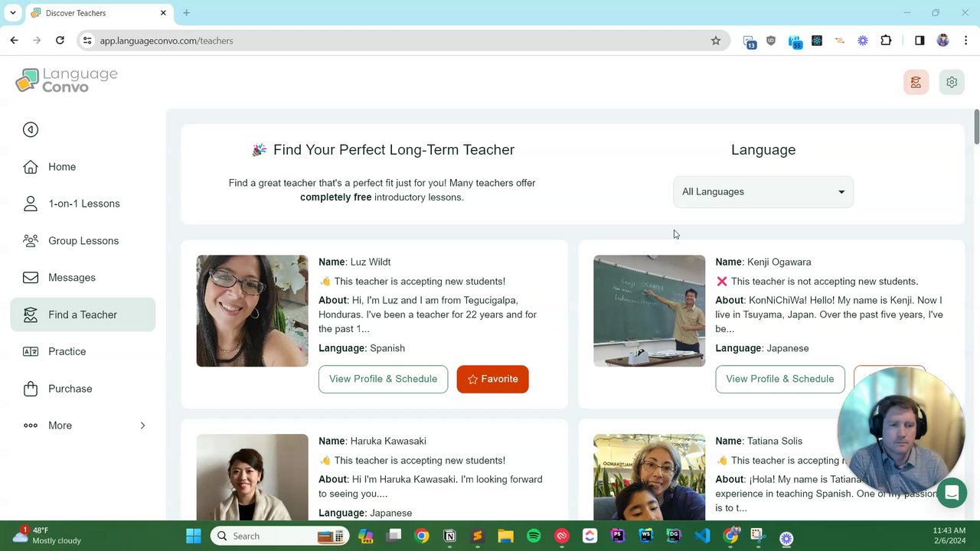
Task: Open Notion from the taskbar
Action: 449,536
